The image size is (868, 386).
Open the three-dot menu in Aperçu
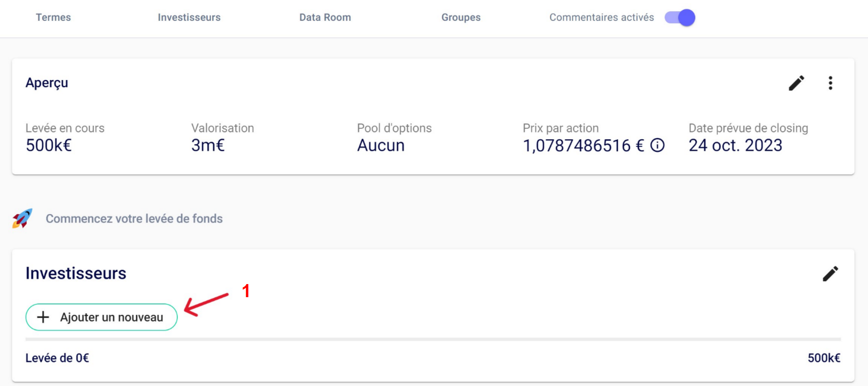(830, 83)
